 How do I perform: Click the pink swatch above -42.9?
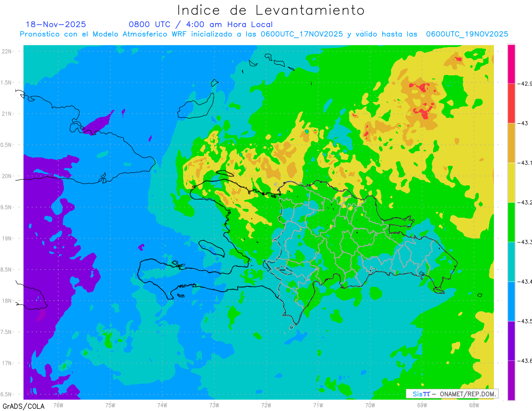(511, 64)
